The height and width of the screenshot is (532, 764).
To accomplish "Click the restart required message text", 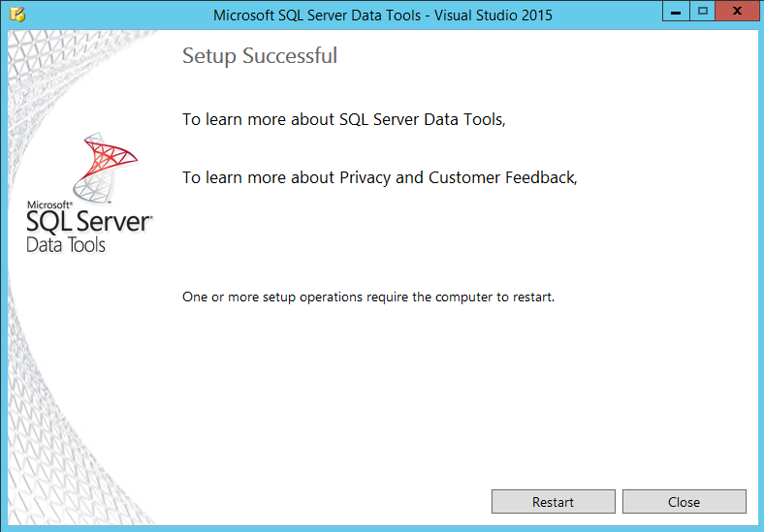I will 368,297.
